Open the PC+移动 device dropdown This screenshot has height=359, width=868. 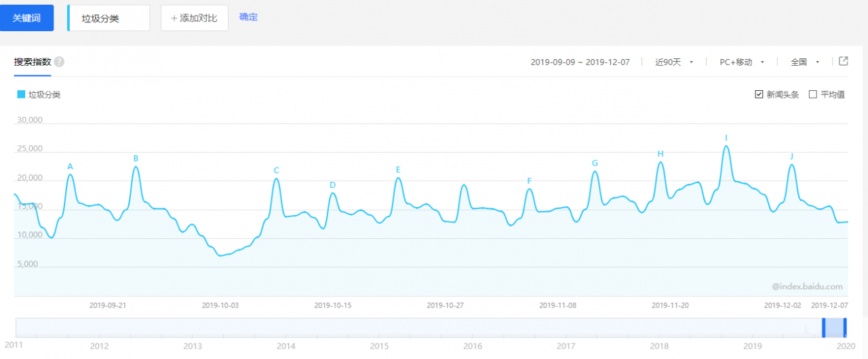pos(742,62)
